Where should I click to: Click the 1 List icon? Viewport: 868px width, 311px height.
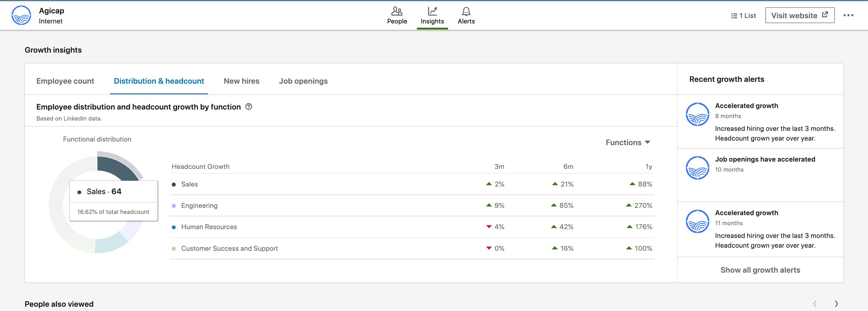[734, 16]
